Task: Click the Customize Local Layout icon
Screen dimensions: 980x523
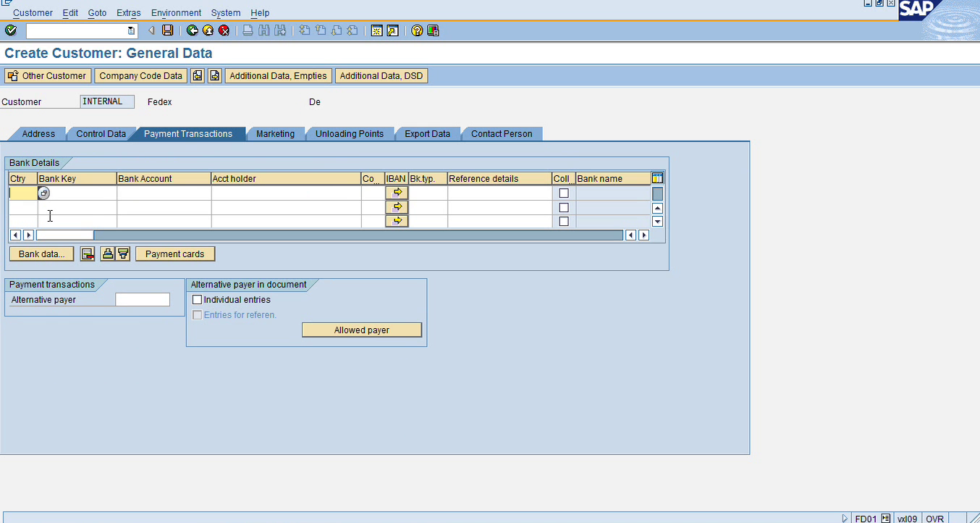Action: pyautogui.click(x=433, y=30)
